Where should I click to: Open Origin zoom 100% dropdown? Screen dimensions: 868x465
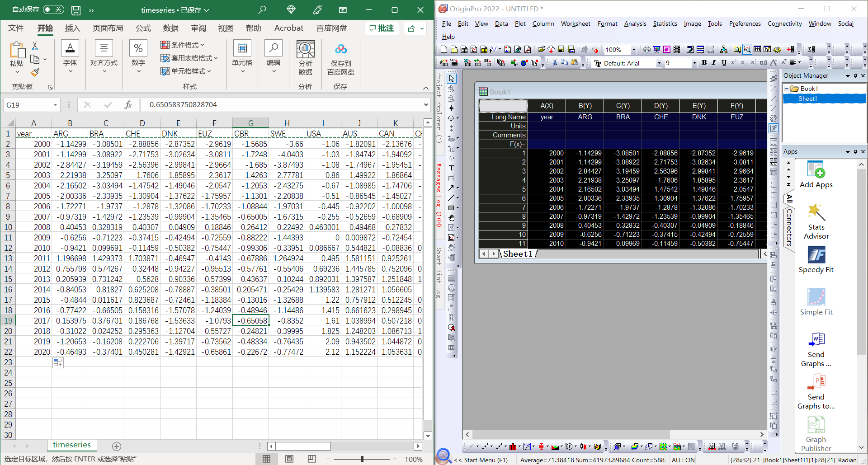(x=634, y=50)
